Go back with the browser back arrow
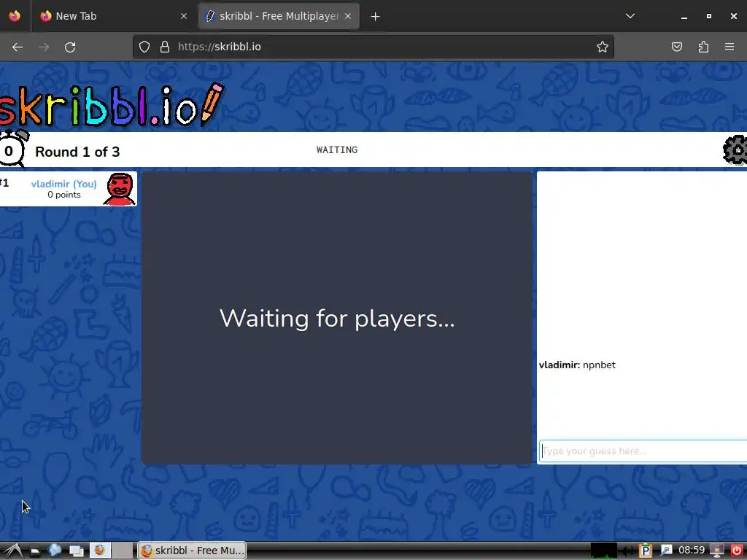The height and width of the screenshot is (560, 747). (x=18, y=47)
